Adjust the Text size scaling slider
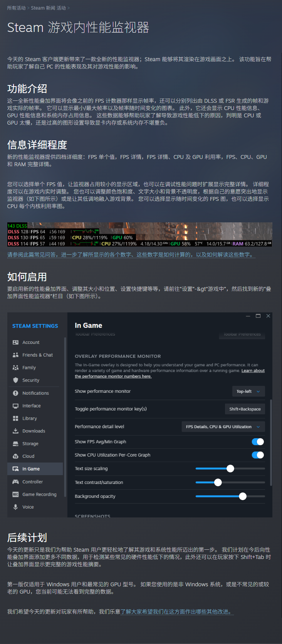 point(230,469)
